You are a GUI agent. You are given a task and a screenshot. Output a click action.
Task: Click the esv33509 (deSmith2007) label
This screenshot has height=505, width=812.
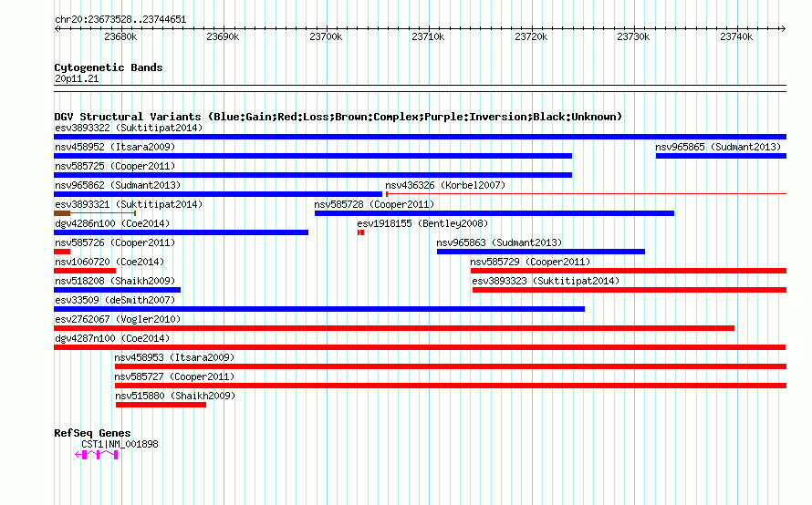115,300
